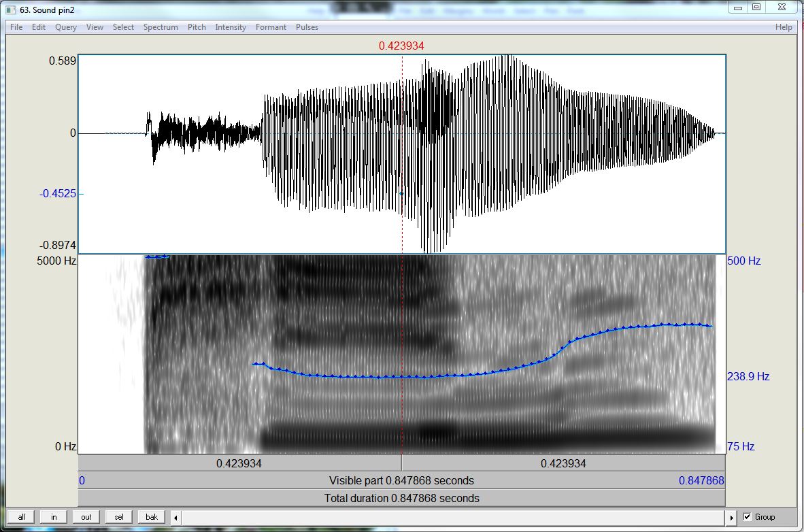Click the scrollbar right arrow
This screenshot has height=532, width=804.
click(x=732, y=518)
